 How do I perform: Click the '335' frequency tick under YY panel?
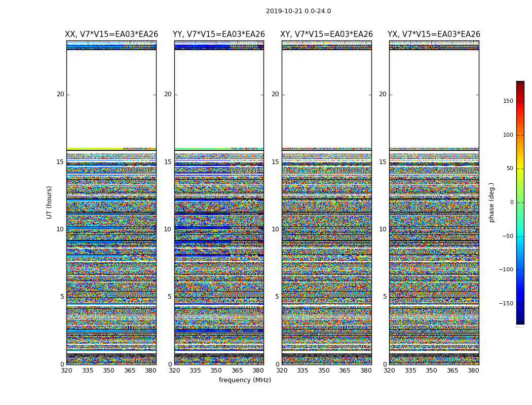(x=195, y=371)
